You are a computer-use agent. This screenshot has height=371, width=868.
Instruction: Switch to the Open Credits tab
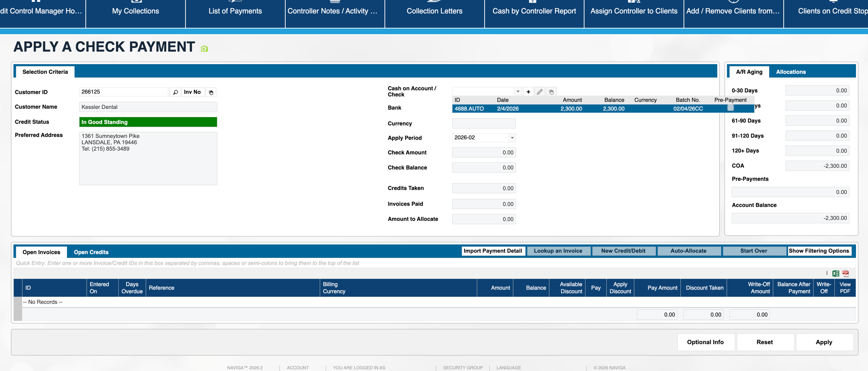pyautogui.click(x=91, y=252)
